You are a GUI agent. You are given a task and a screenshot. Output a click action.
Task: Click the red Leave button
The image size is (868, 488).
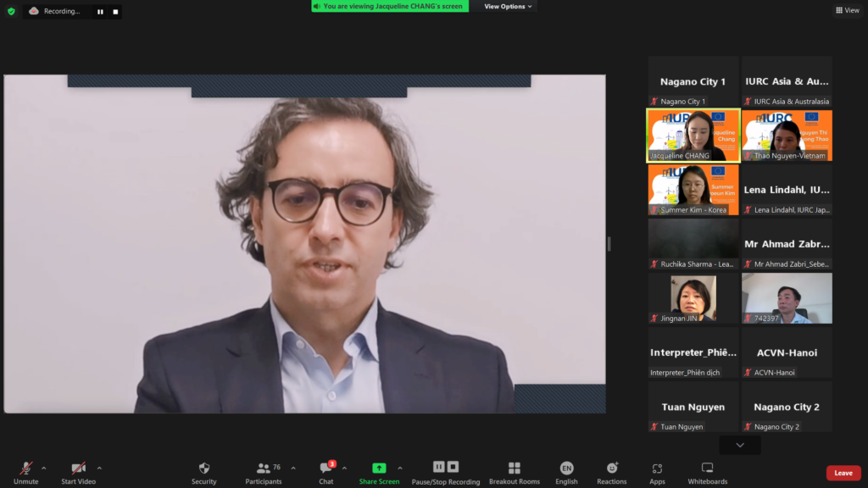tap(843, 473)
